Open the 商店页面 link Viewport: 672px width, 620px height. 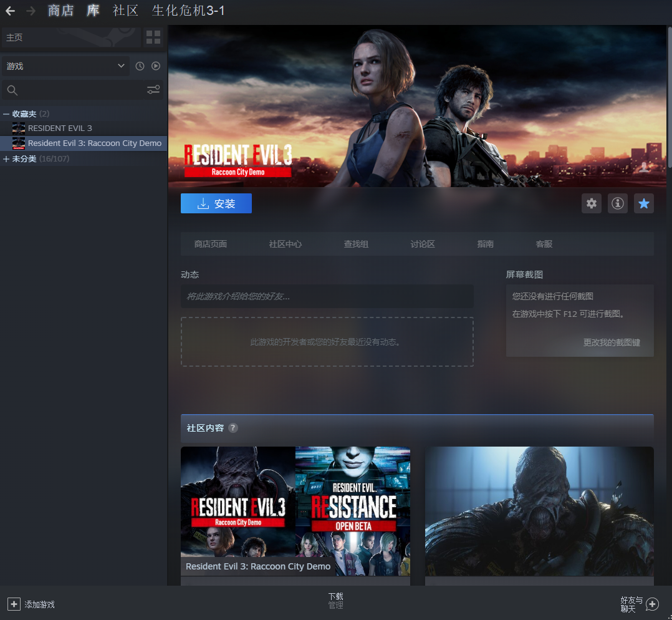click(211, 244)
